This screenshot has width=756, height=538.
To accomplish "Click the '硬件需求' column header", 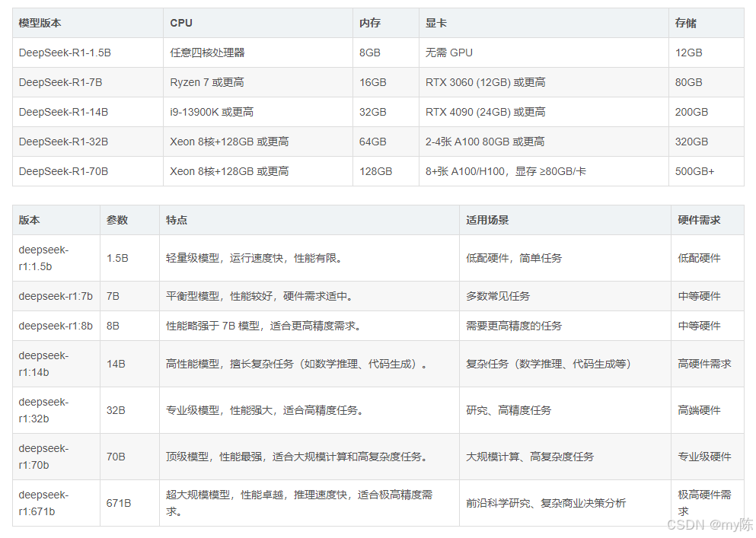I will click(708, 221).
